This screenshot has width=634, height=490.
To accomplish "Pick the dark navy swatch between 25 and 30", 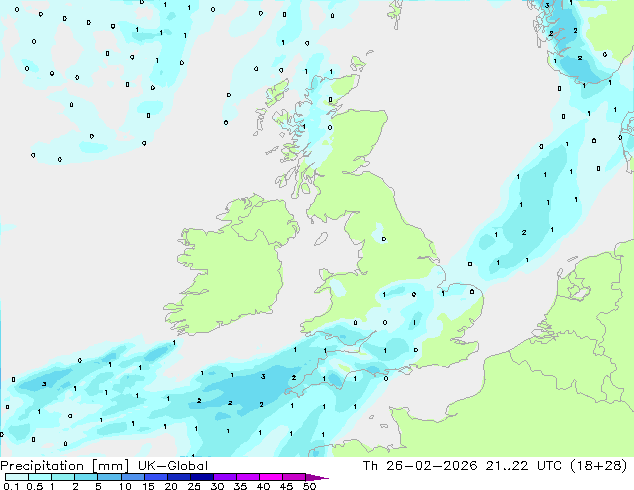I will (202, 477).
